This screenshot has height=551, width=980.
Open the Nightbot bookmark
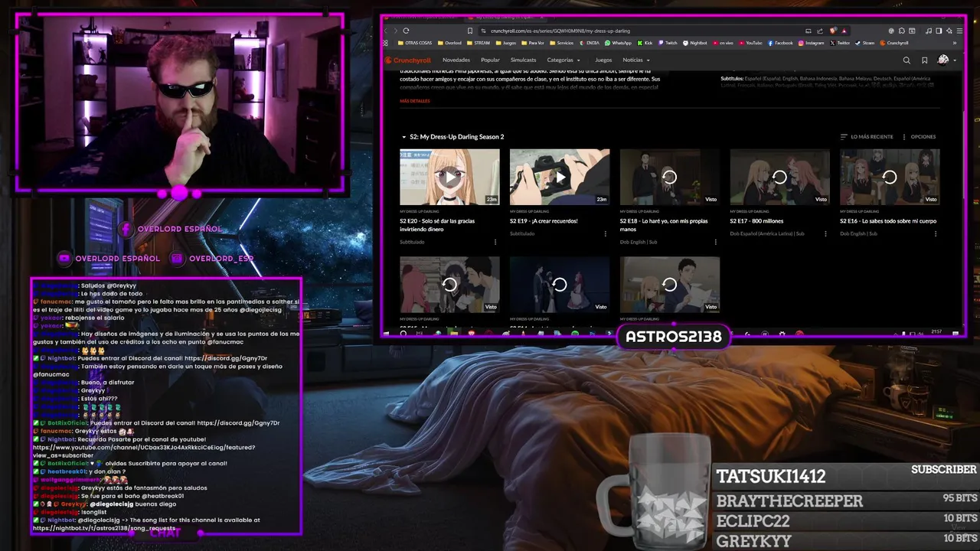695,43
